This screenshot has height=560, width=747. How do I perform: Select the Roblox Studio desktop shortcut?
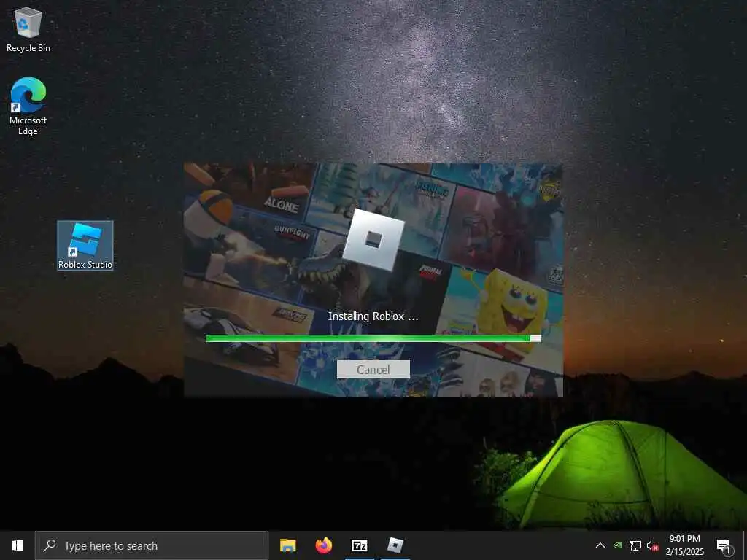click(85, 245)
